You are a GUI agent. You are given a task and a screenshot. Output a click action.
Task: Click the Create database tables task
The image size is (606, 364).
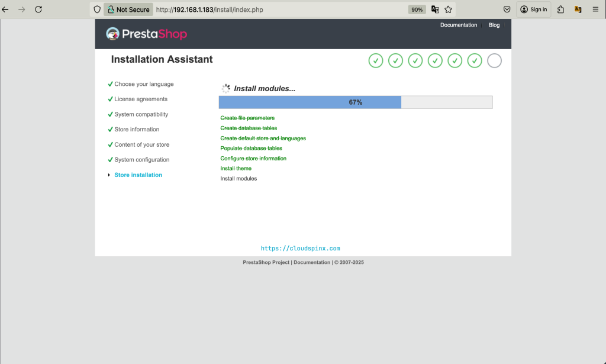249,128
